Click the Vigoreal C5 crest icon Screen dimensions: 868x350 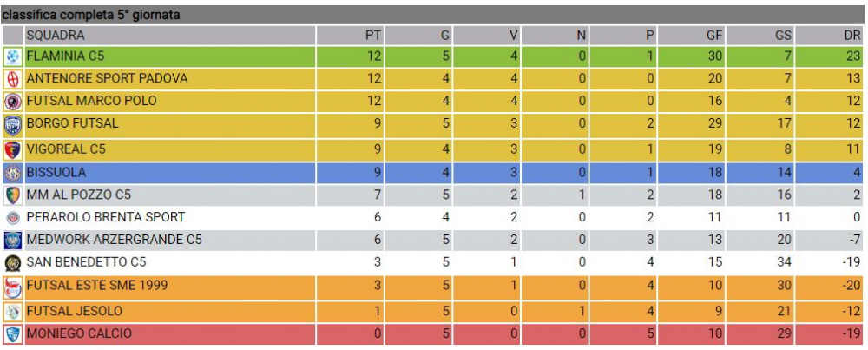(12, 150)
